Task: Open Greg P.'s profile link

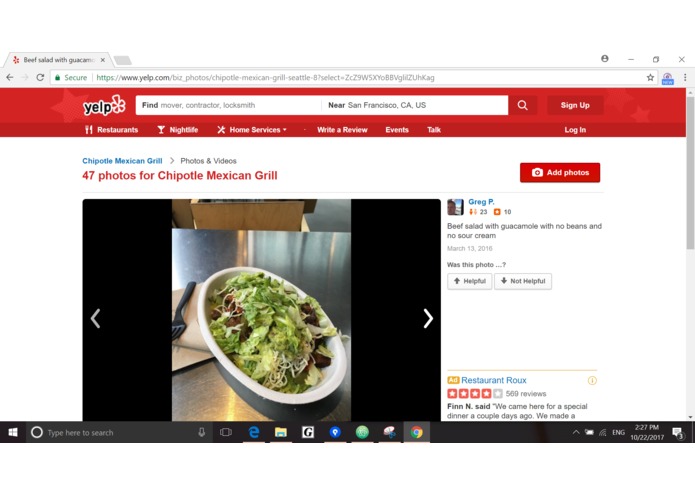Action: (481, 202)
